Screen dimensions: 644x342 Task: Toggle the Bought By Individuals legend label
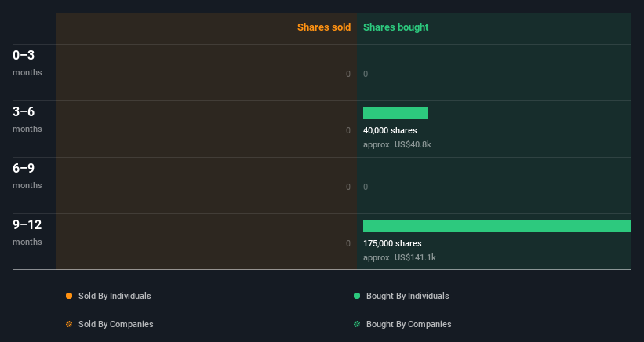point(407,296)
